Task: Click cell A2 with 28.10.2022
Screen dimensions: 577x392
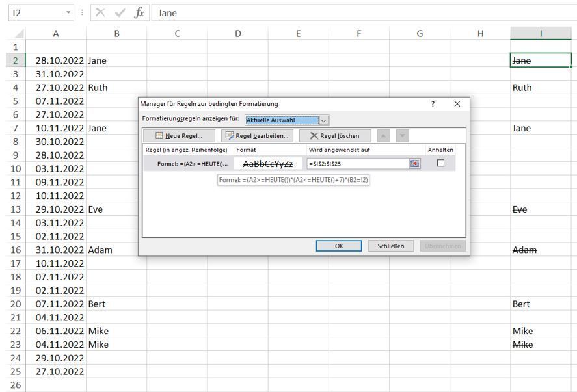Action: (x=56, y=60)
